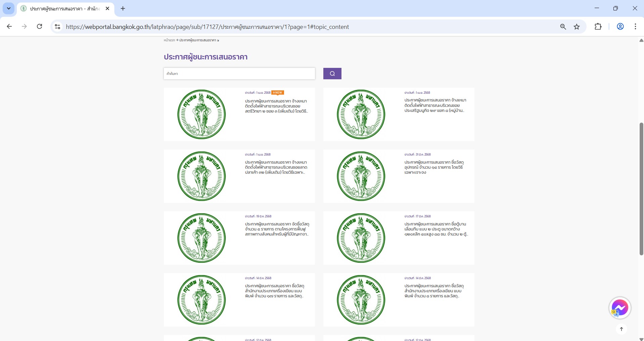644x341 pixels.
Task: Open the Chrome three-dot menu
Action: [635, 27]
